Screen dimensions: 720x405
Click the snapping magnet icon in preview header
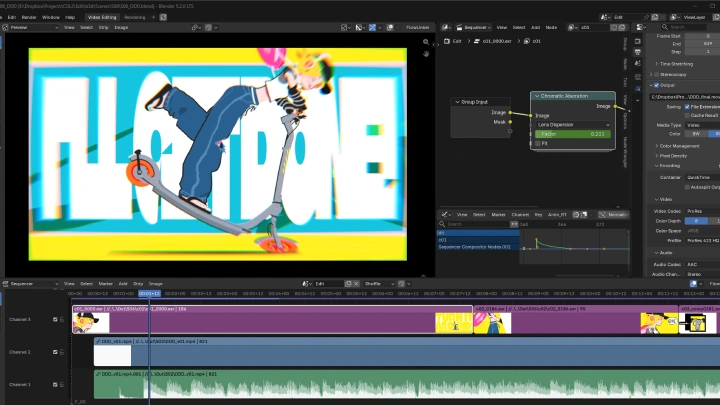tap(208, 28)
